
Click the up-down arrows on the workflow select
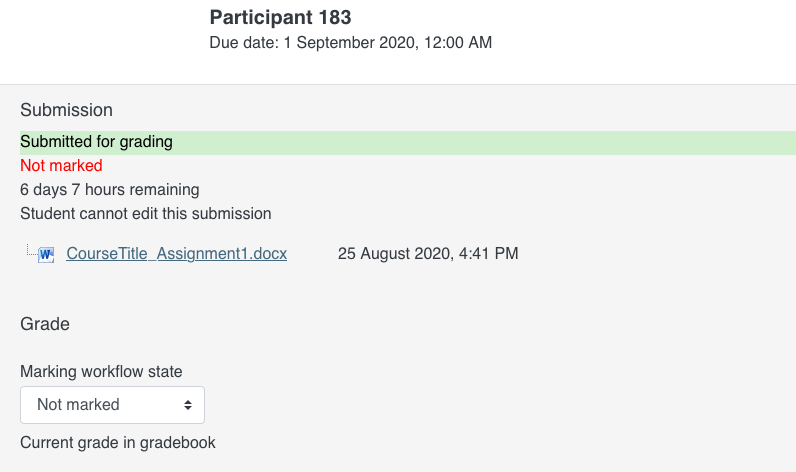click(x=187, y=405)
